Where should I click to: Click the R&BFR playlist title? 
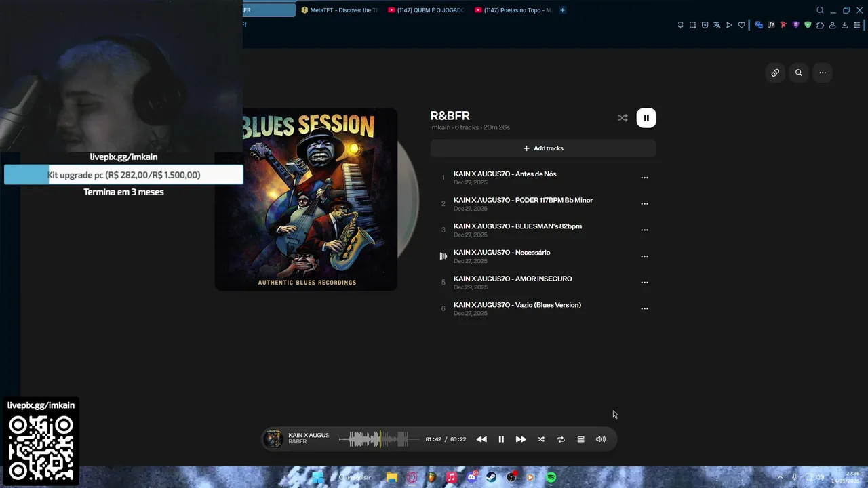450,116
